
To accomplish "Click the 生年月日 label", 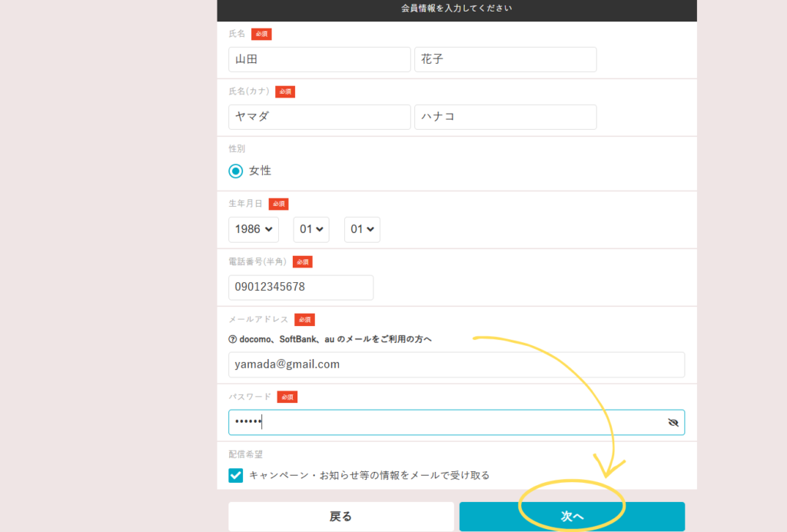I will point(245,203).
